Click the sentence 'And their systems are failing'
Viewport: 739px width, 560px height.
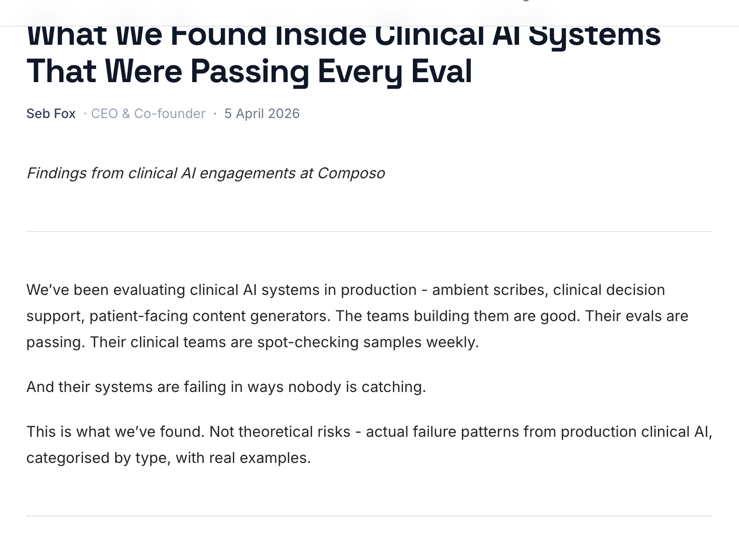click(226, 387)
